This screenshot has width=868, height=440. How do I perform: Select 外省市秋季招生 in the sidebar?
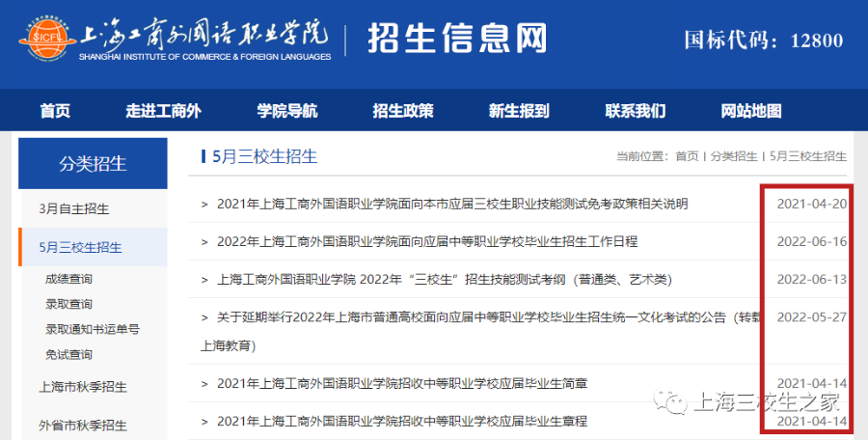pos(83,426)
